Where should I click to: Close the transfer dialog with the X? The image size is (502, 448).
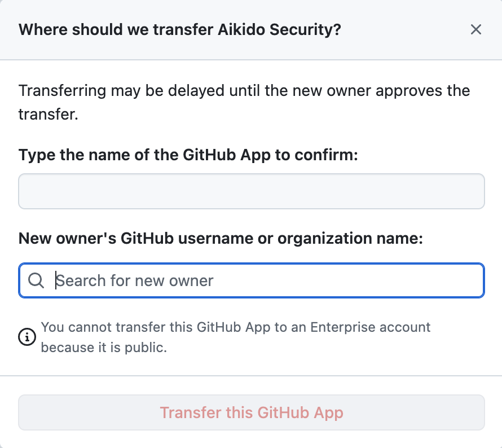476,29
